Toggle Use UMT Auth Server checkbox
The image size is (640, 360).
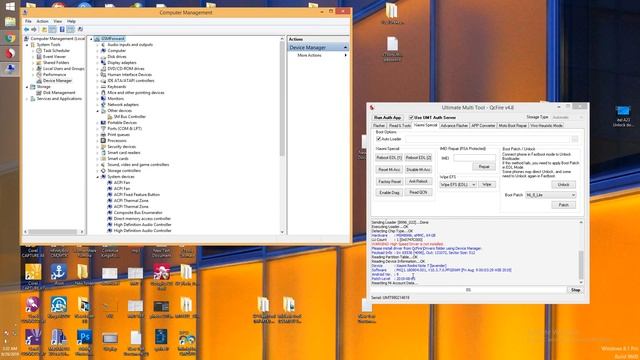[411, 118]
